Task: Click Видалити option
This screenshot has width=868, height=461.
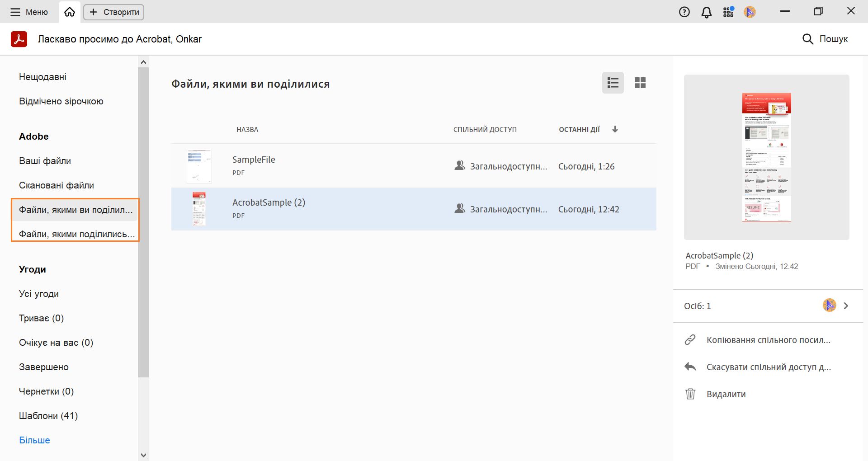Action: tap(726, 394)
